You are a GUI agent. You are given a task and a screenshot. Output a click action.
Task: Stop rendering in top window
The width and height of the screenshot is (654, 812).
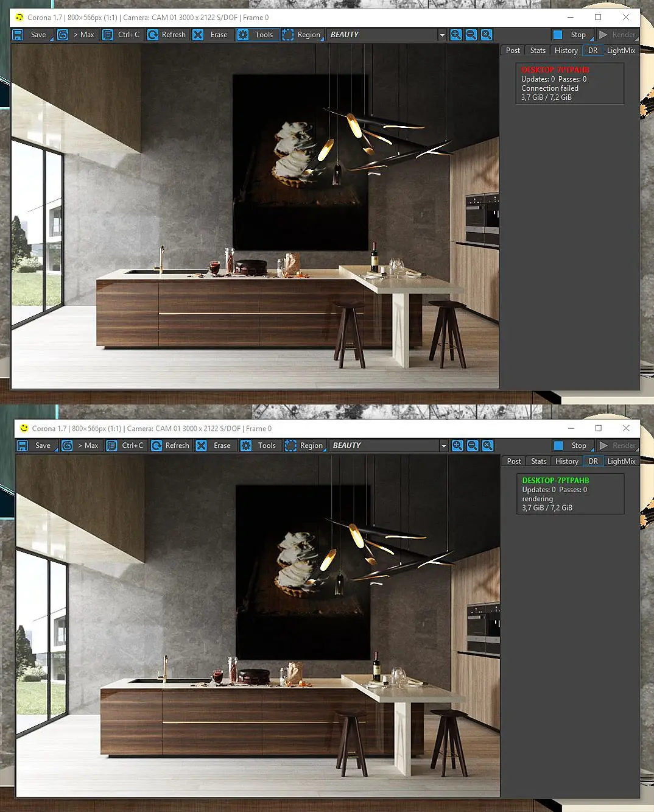click(572, 35)
